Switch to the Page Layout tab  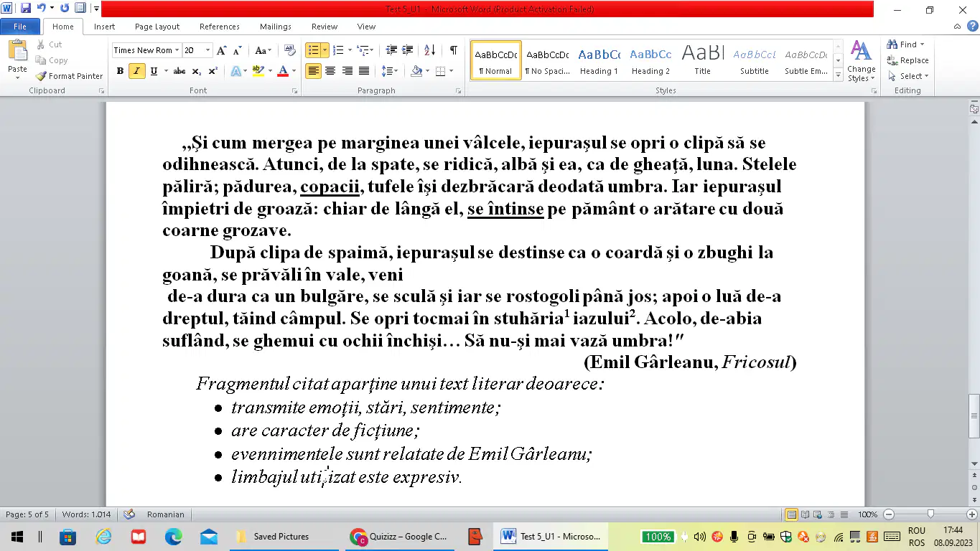pyautogui.click(x=157, y=27)
